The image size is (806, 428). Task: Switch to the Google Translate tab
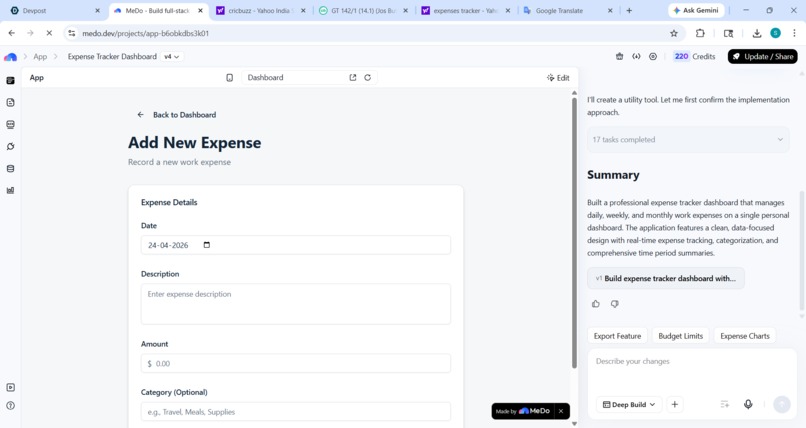click(x=569, y=10)
